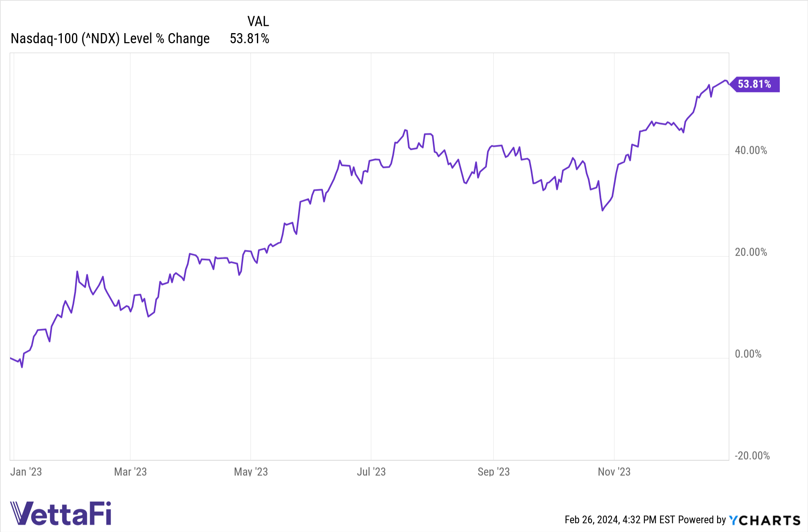Click the Sep '23 x-axis label
This screenshot has height=532, width=808.
493,471
